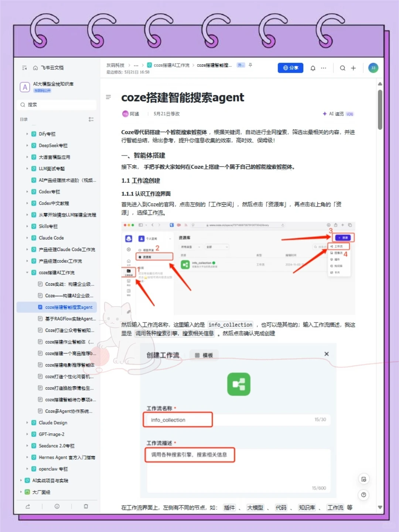Pin the document with the pin icon

[250, 65]
